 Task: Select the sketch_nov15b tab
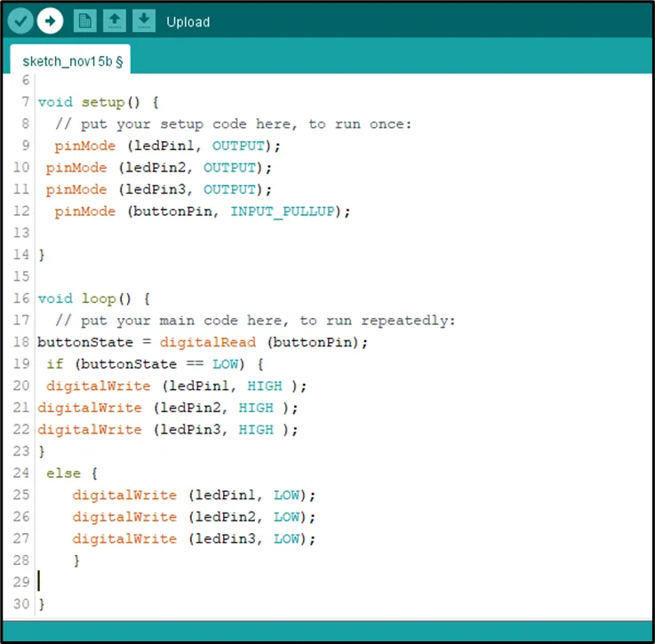point(70,61)
